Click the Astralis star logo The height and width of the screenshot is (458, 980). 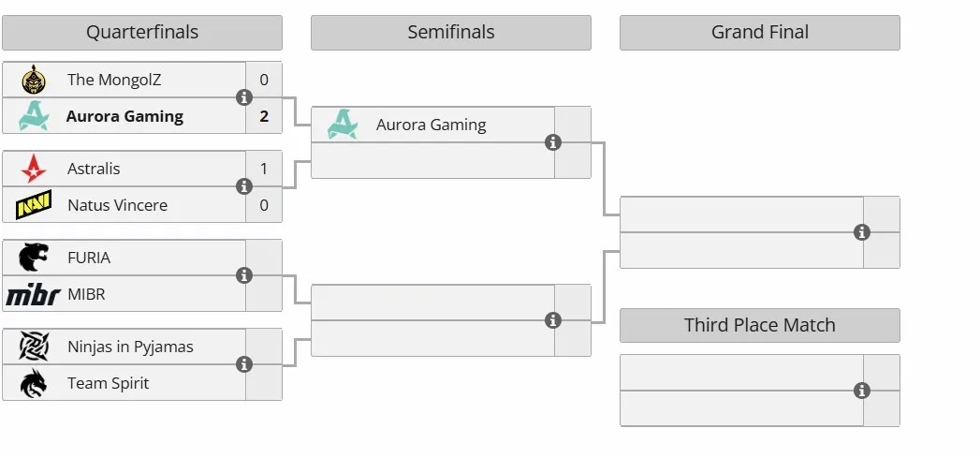33,169
